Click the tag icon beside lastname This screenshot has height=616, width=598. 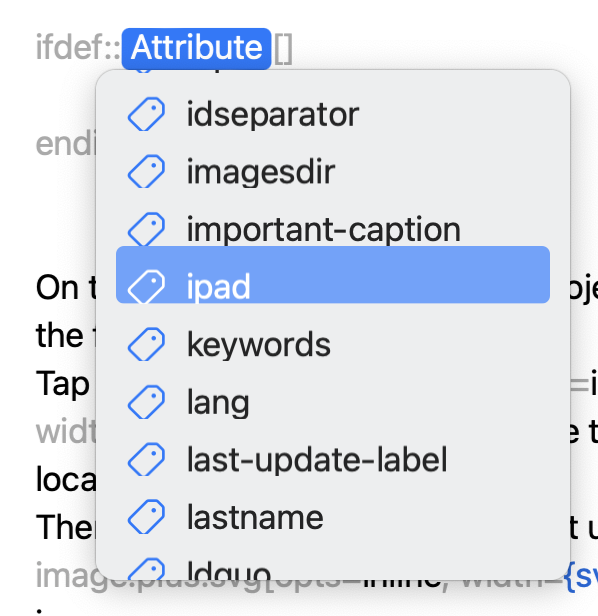click(146, 517)
